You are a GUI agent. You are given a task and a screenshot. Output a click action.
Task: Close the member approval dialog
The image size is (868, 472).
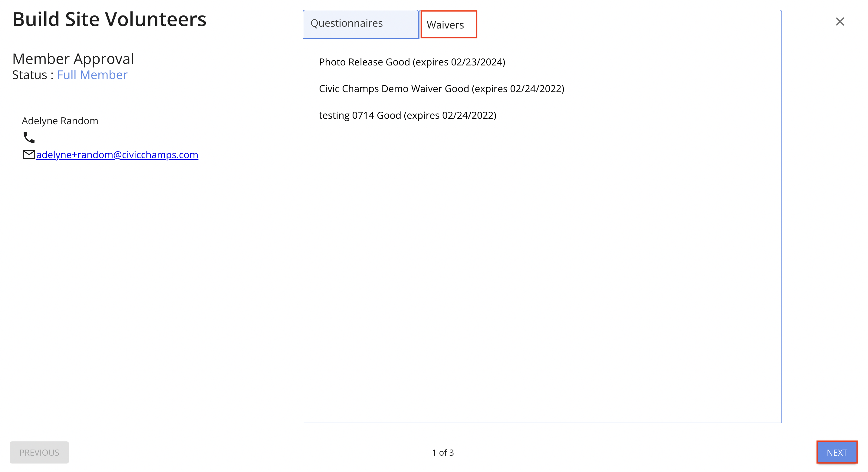pos(840,22)
